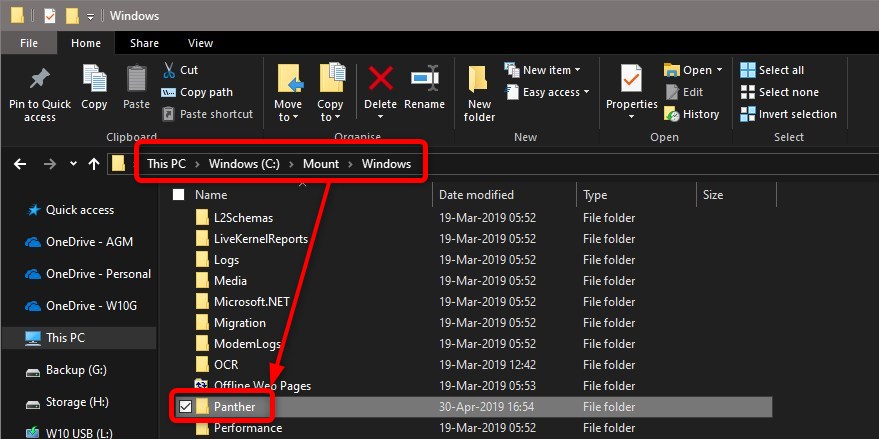Image resolution: width=879 pixels, height=439 pixels.
Task: Sort by Date modified column header
Action: [x=476, y=195]
